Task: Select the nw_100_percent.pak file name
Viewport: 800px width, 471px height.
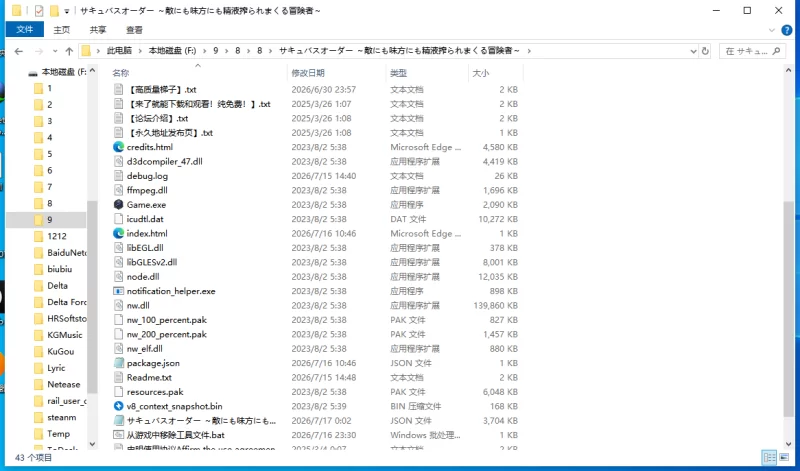Action: tap(166, 320)
